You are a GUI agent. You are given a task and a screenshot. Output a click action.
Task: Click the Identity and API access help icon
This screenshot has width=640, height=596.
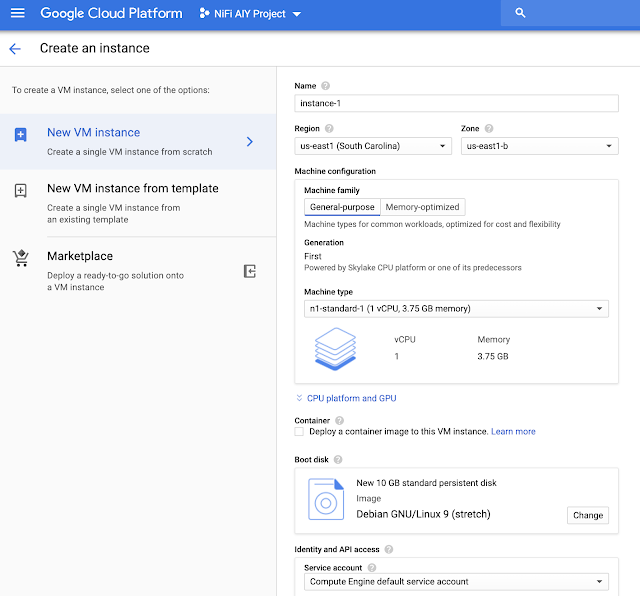click(x=388, y=549)
